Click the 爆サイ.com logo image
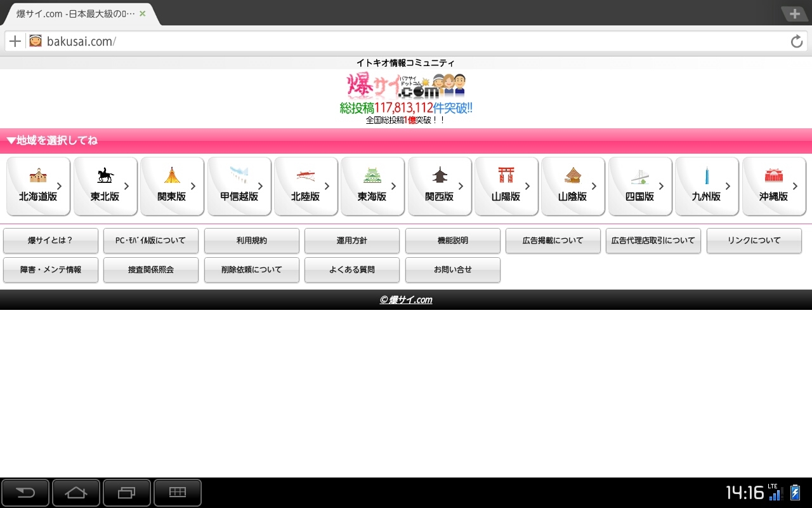 406,86
